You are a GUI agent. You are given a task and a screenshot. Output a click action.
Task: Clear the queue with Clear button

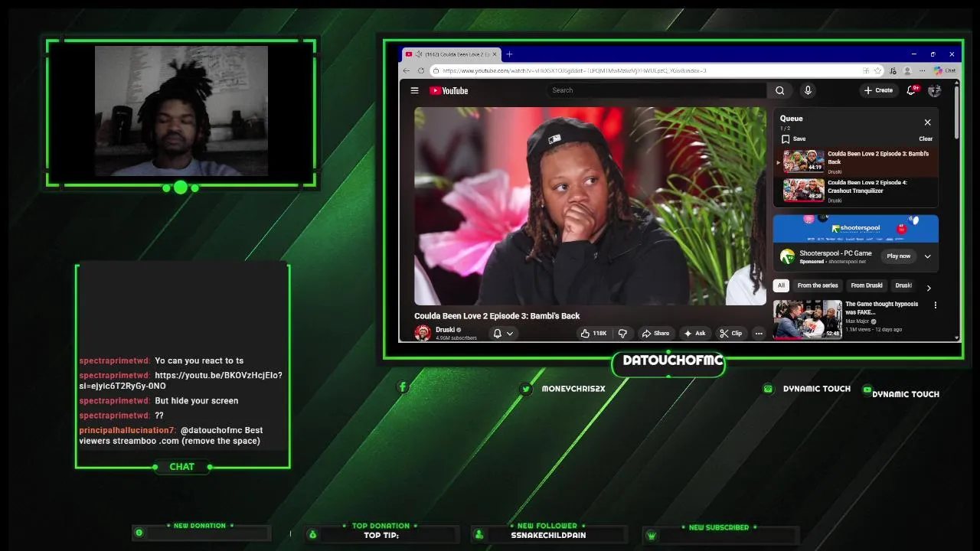click(x=926, y=139)
